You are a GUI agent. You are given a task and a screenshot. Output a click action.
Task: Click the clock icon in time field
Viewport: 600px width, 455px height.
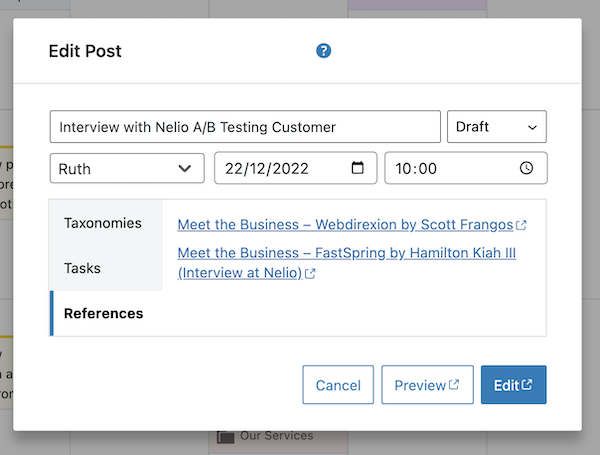click(x=527, y=168)
